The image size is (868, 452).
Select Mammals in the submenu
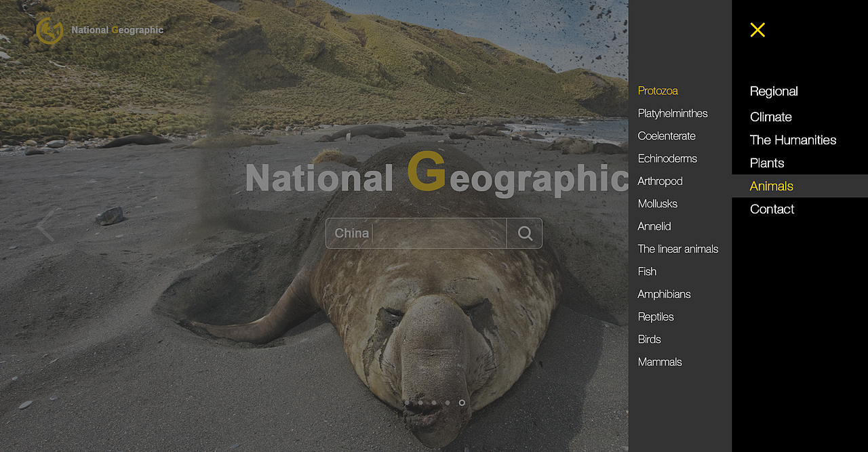pyautogui.click(x=660, y=362)
